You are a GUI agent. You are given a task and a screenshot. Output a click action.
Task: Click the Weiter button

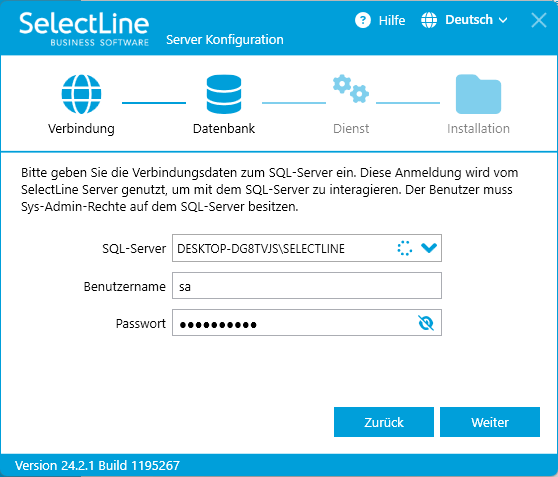point(490,422)
